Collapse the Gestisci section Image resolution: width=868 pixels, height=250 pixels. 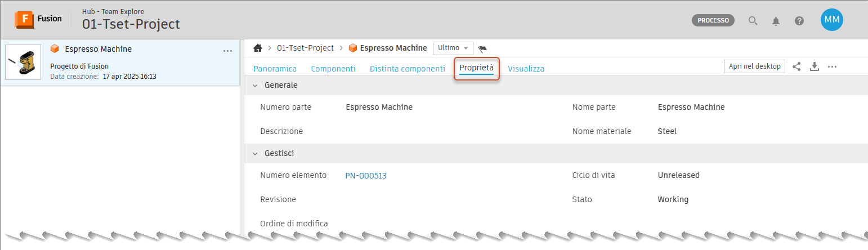[x=254, y=153]
